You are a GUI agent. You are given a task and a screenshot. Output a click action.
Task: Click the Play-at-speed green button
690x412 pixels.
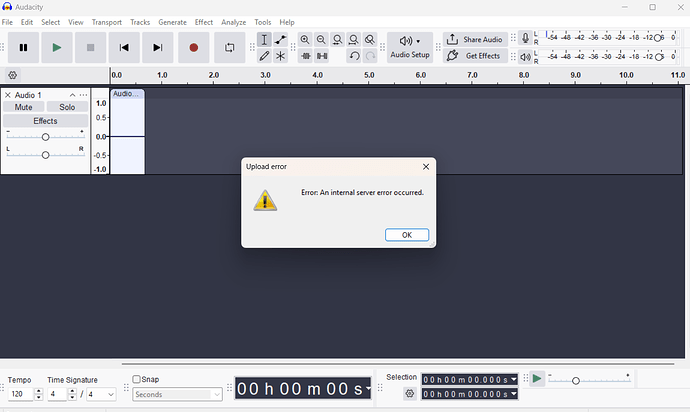pyautogui.click(x=536, y=379)
